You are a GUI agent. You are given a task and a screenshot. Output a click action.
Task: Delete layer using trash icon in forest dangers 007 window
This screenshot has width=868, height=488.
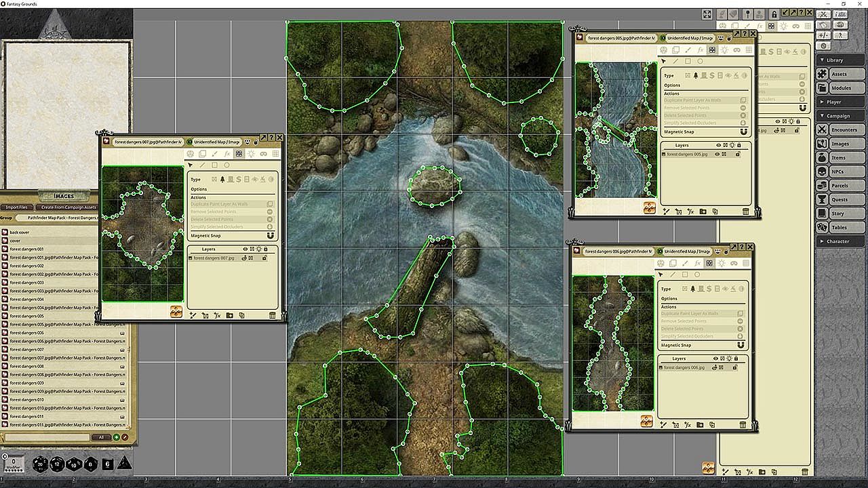click(273, 315)
